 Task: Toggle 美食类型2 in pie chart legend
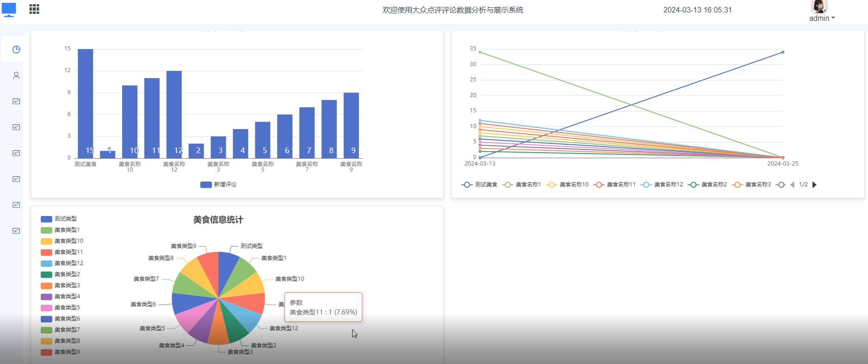(60, 274)
